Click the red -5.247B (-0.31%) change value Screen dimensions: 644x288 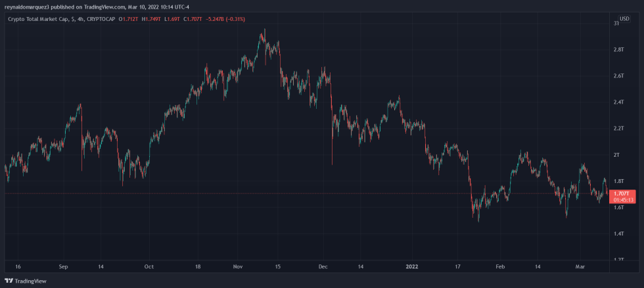225,19
